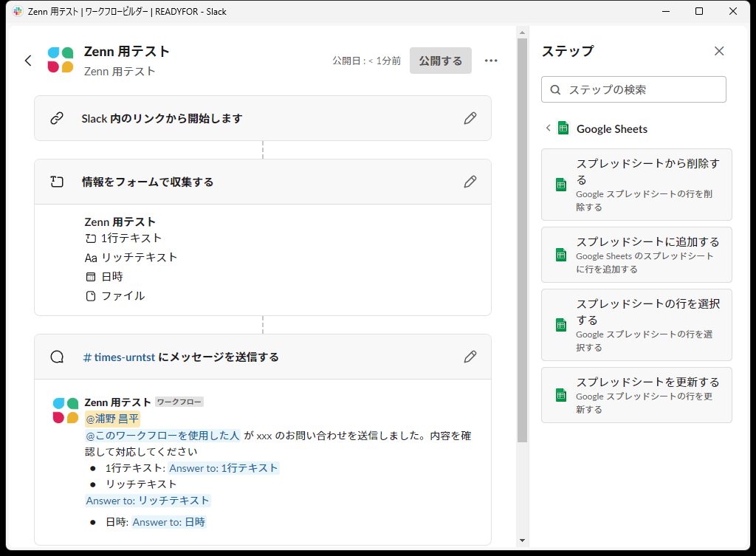Click the link chain icon in the trigger step

(57, 118)
